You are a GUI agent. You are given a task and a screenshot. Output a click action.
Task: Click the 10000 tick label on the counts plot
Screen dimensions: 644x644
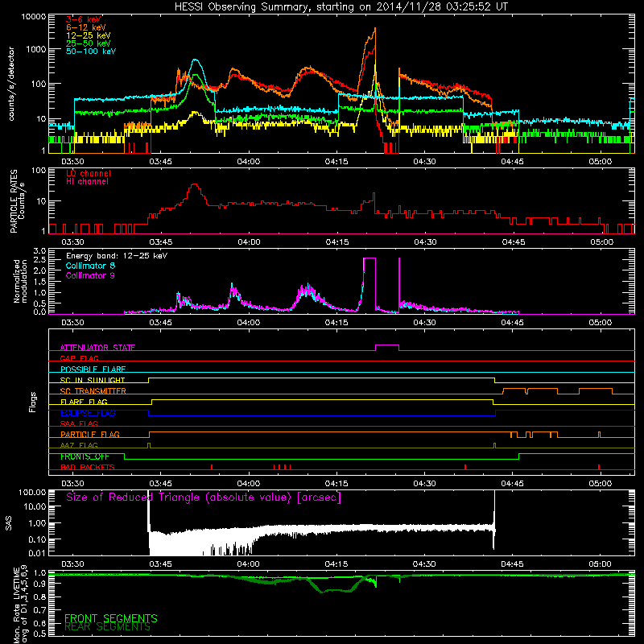[x=34, y=17]
